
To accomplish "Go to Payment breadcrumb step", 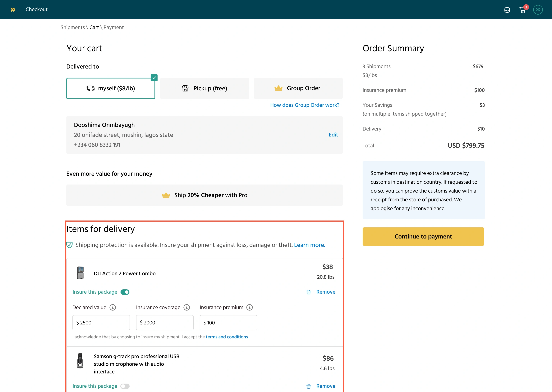I will 114,28.
